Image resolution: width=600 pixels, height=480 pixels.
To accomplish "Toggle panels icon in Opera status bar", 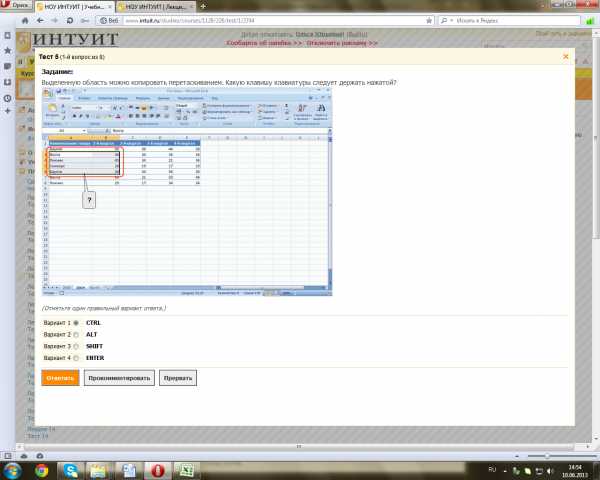I will 8,456.
